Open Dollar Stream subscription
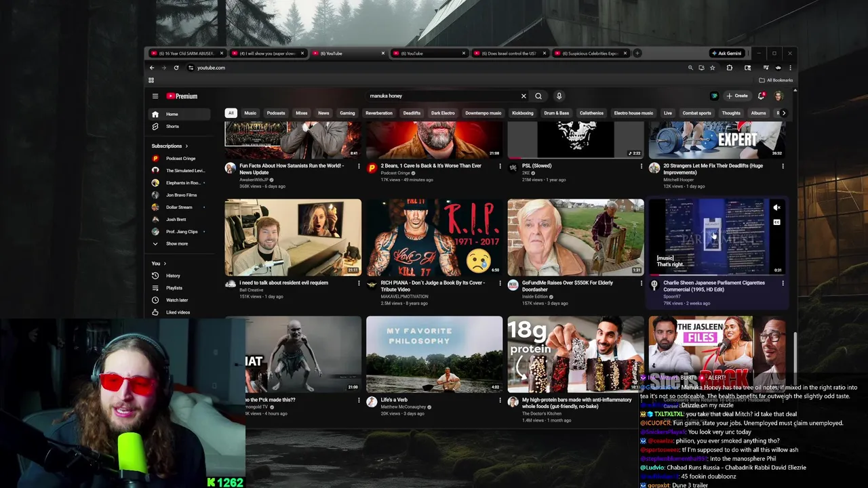The image size is (868, 488). pyautogui.click(x=180, y=207)
